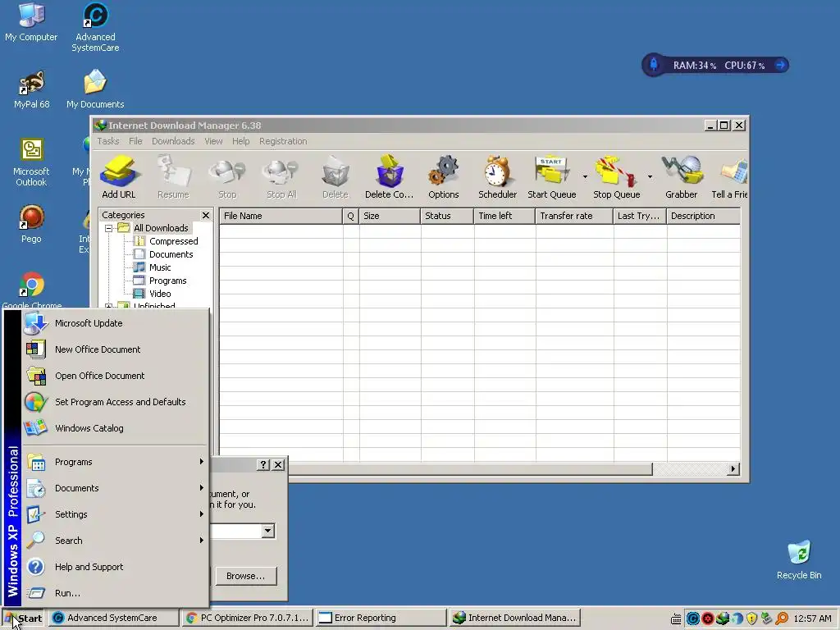Click the Advanced SystemCare desktop icon
The image size is (840, 630).
pyautogui.click(x=95, y=27)
